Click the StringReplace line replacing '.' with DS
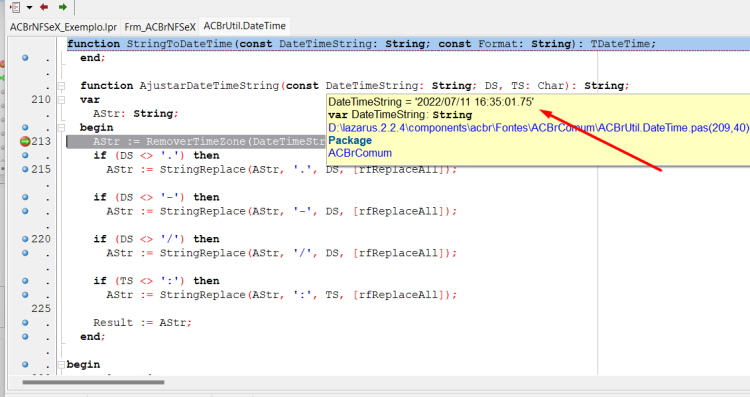Image resolution: width=750 pixels, height=397 pixels. pos(281,170)
